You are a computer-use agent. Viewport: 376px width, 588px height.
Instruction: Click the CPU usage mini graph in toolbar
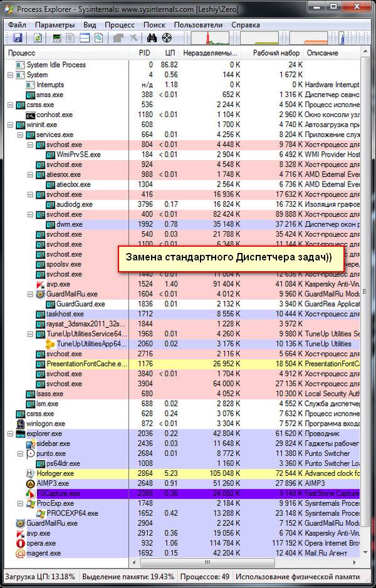209,38
